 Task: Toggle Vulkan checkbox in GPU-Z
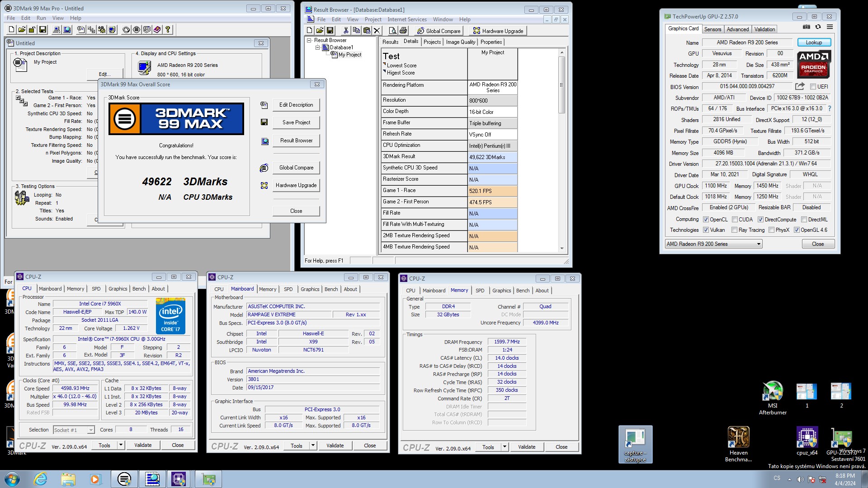(x=706, y=230)
